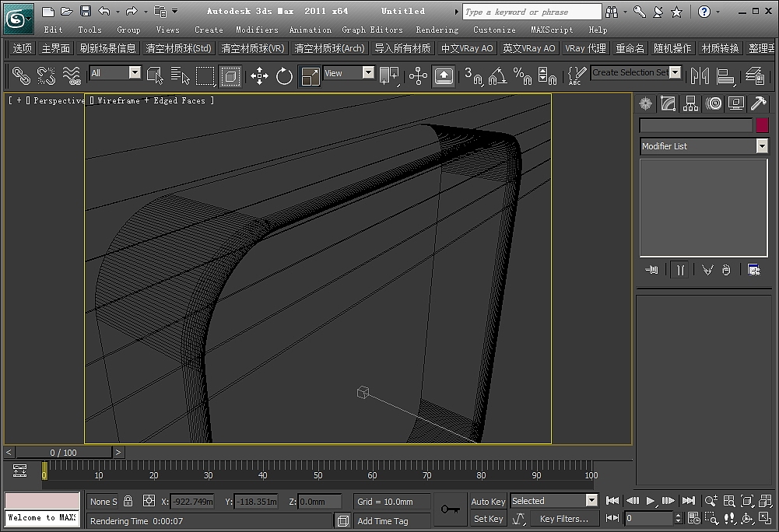The height and width of the screenshot is (532, 779).
Task: Click Configure Modifier Sets icon
Action: tap(754, 270)
